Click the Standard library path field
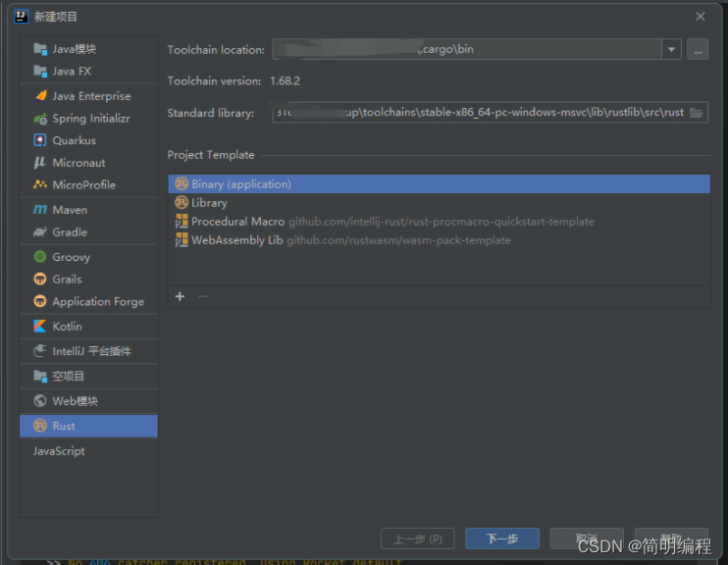Viewport: 728px width, 565px height. click(x=490, y=113)
